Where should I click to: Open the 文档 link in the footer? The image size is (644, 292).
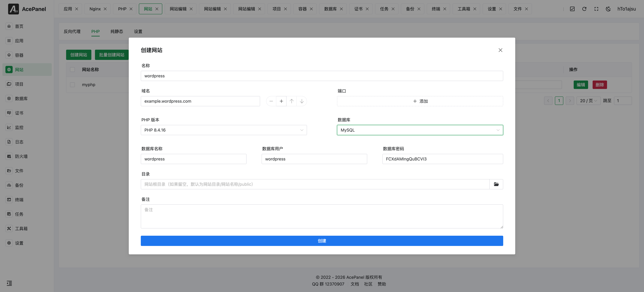click(x=354, y=284)
